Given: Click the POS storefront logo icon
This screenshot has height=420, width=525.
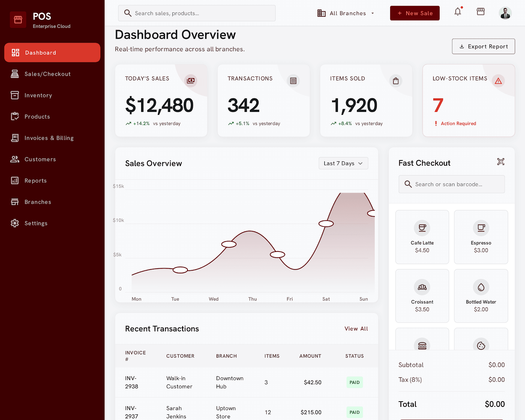Looking at the screenshot, I should [x=18, y=20].
